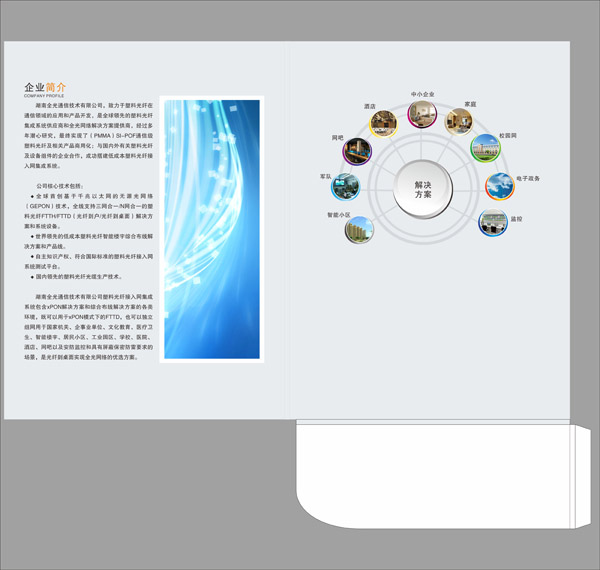Click the 电子政务 label
Viewport: 600px width, 570px height.
[x=528, y=178]
